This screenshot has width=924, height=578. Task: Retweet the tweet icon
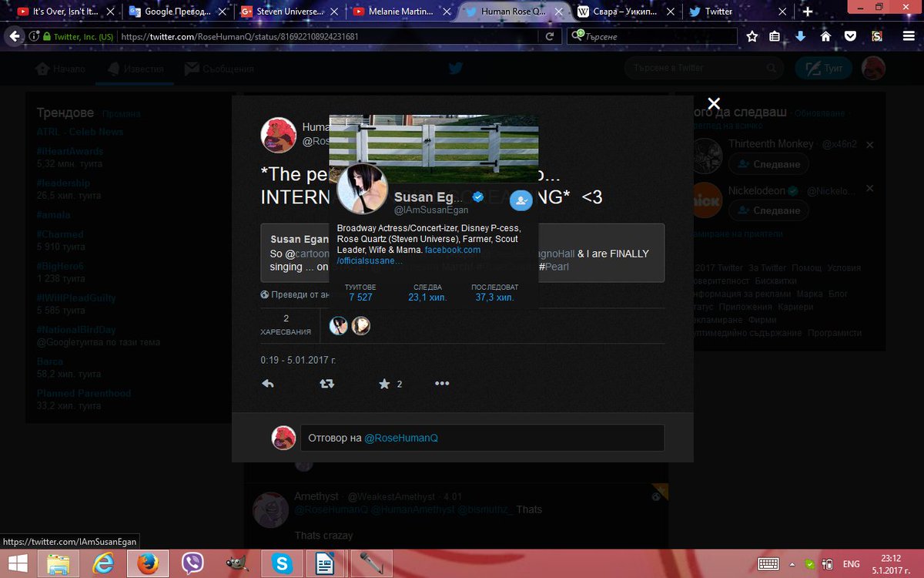point(326,383)
